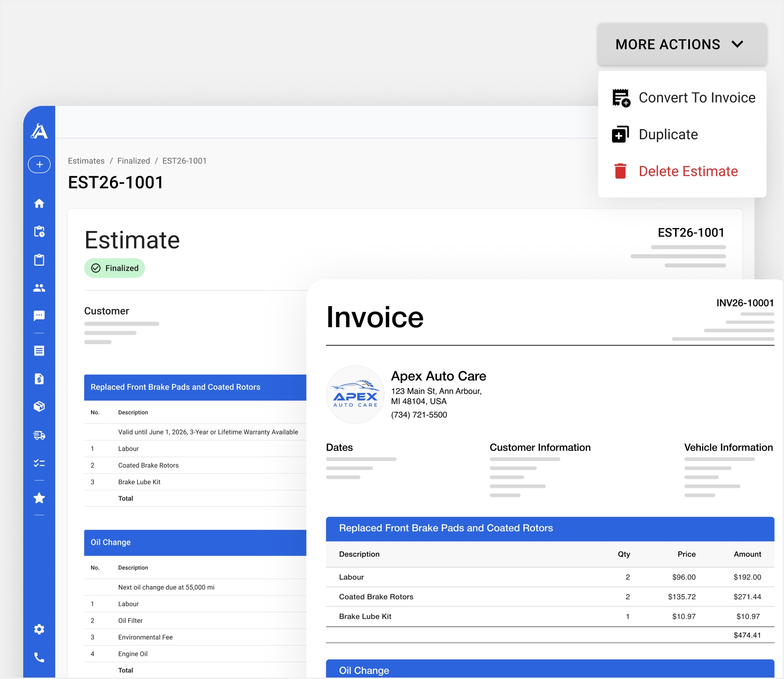Click the Brake Lube Kit estimate row

point(195,482)
